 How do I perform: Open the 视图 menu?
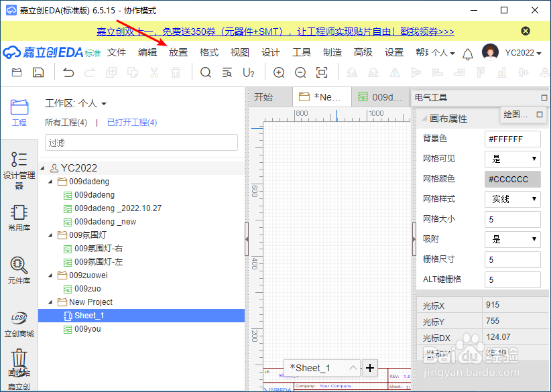(240, 53)
